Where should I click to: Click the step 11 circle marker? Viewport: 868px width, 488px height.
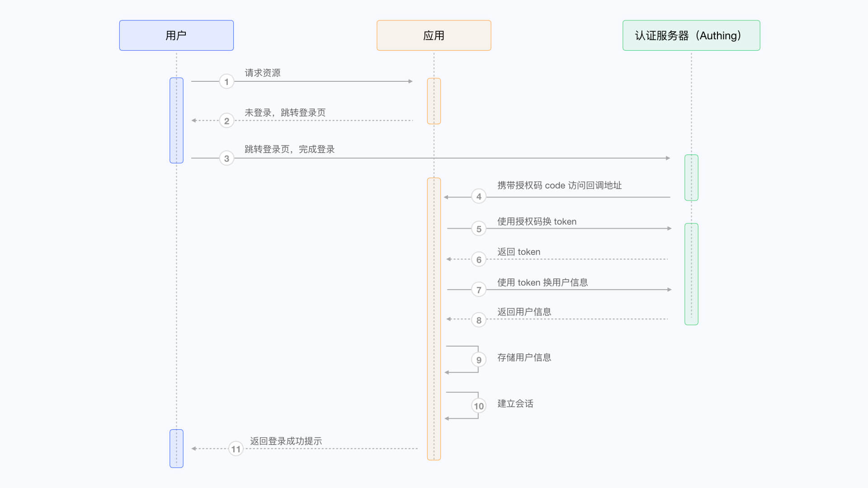coord(236,449)
